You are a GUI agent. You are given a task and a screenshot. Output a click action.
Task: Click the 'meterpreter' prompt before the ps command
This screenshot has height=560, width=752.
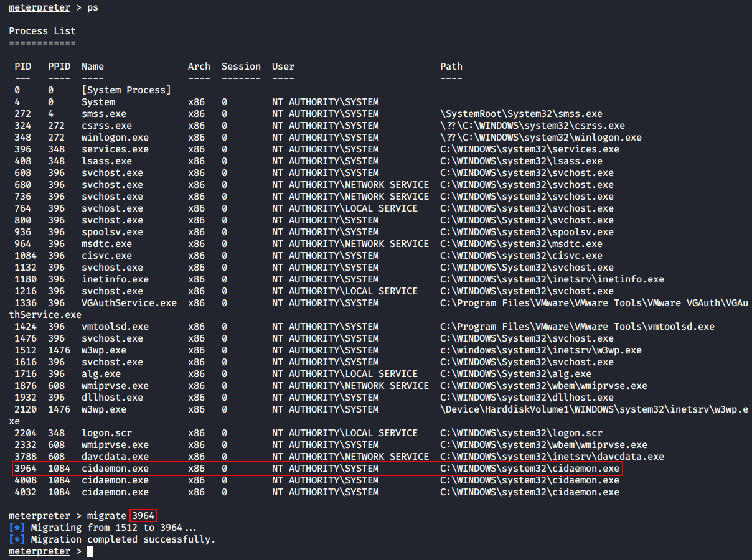point(39,7)
